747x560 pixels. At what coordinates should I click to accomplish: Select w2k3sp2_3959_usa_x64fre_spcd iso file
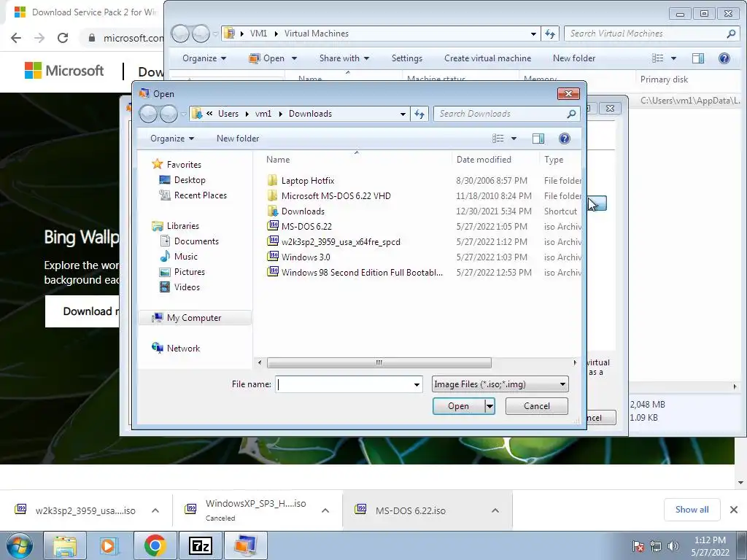coord(341,242)
